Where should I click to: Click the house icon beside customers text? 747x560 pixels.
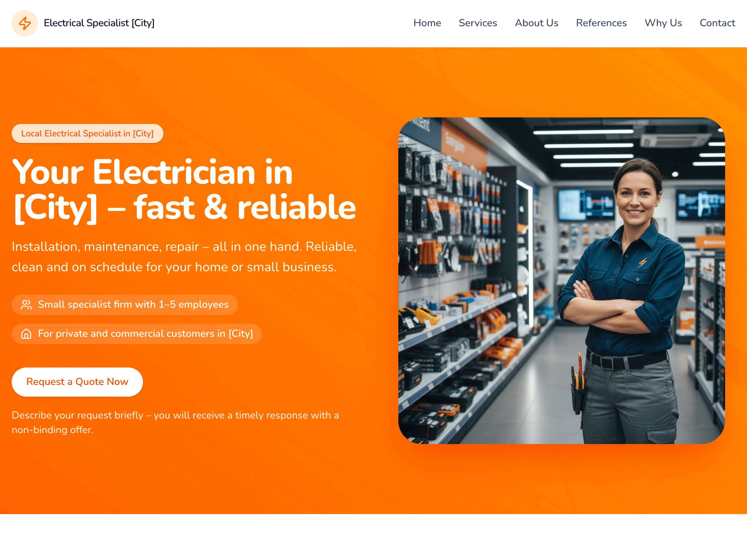[26, 334]
